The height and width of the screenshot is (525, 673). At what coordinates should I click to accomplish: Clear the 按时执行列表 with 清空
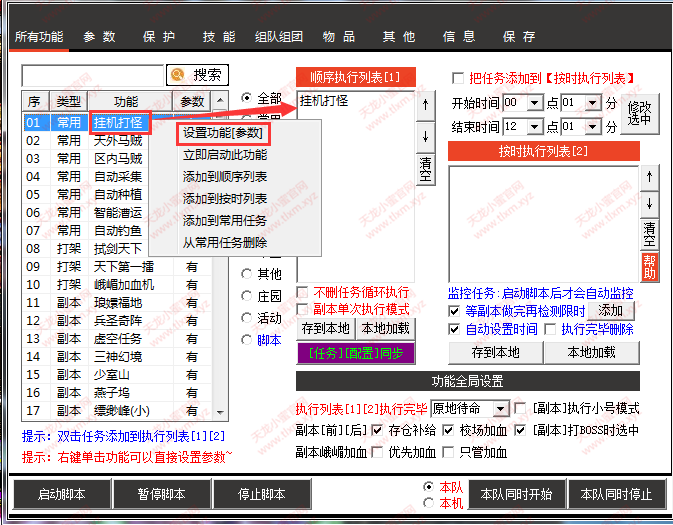649,234
